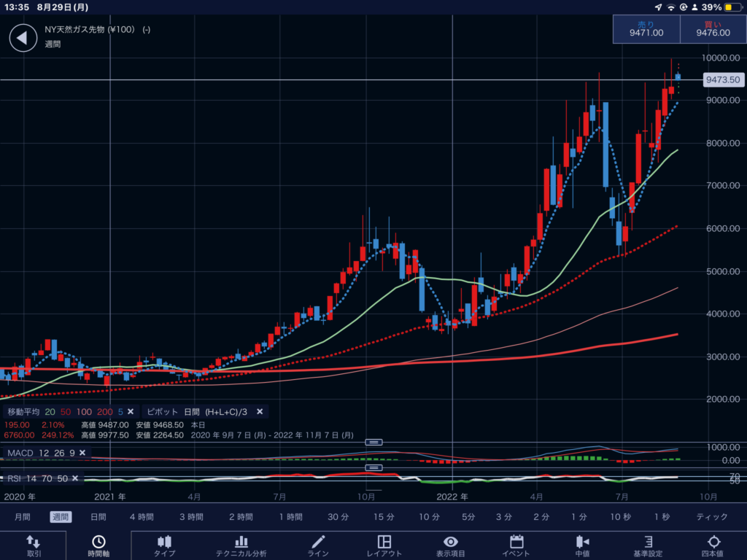This screenshot has width=747, height=560.
Task: Select the ライン pencil drawing tool
Action: (x=318, y=545)
